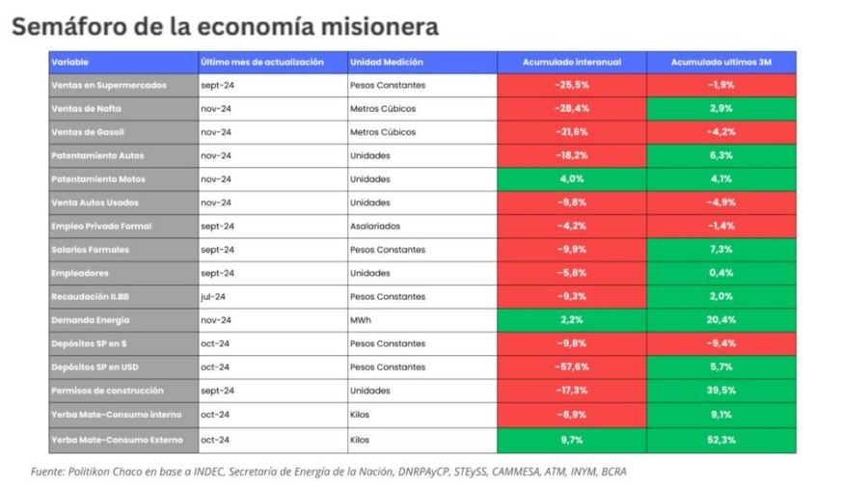Image resolution: width=868 pixels, height=488 pixels.
Task: Click the 'Semáforo de la economía misionera' title
Action: (225, 26)
